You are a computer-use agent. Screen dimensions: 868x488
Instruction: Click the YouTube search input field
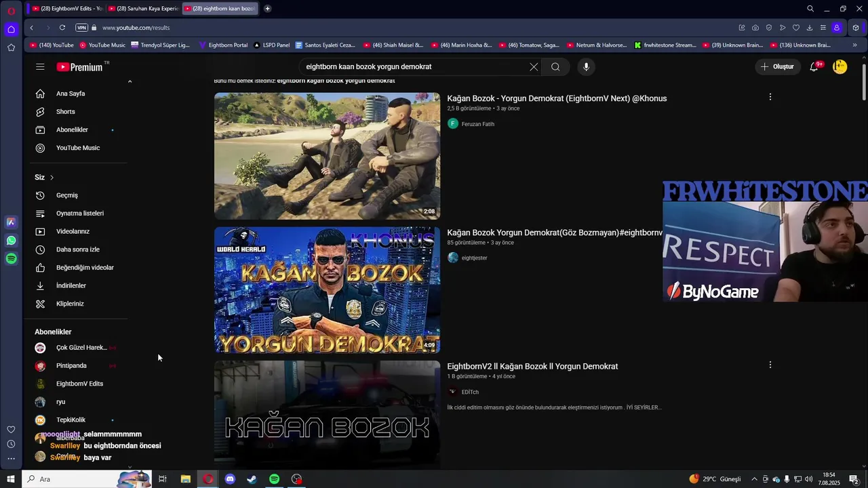(x=414, y=66)
